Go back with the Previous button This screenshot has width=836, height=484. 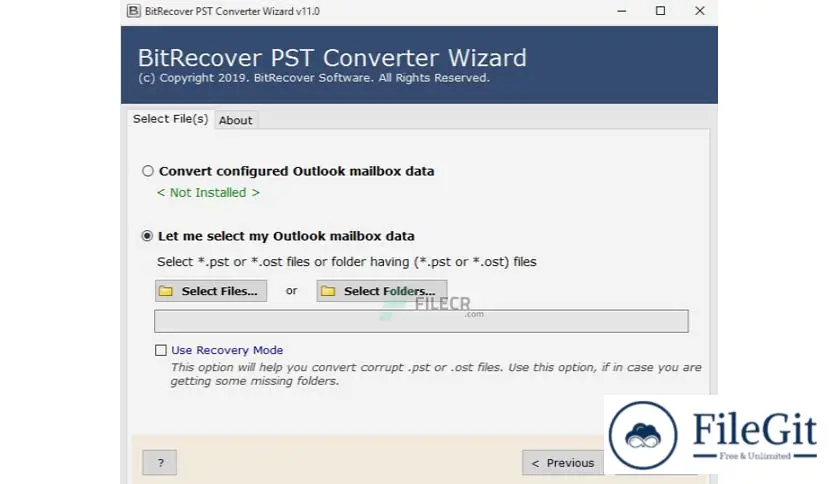(563, 463)
